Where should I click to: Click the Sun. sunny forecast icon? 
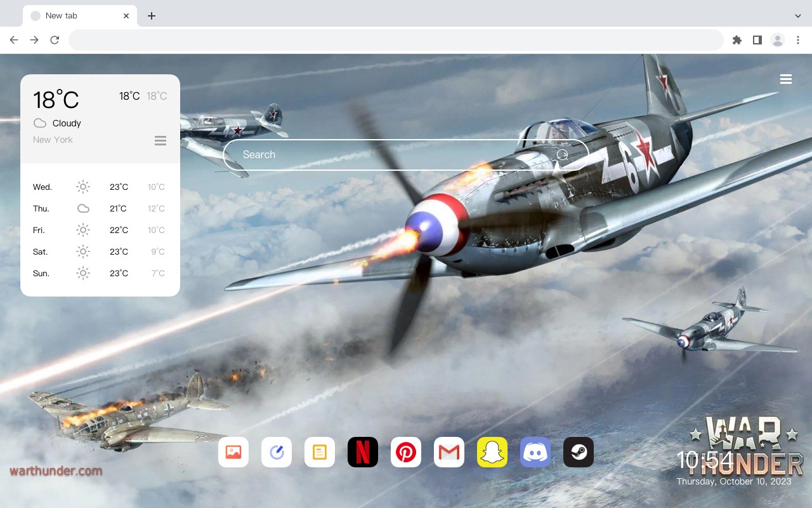coord(83,273)
